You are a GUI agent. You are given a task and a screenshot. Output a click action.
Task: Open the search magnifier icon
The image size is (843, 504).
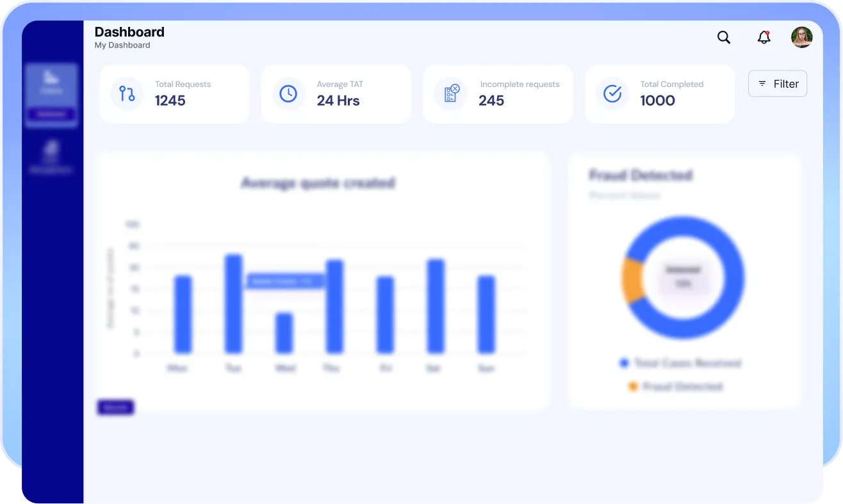coord(724,37)
